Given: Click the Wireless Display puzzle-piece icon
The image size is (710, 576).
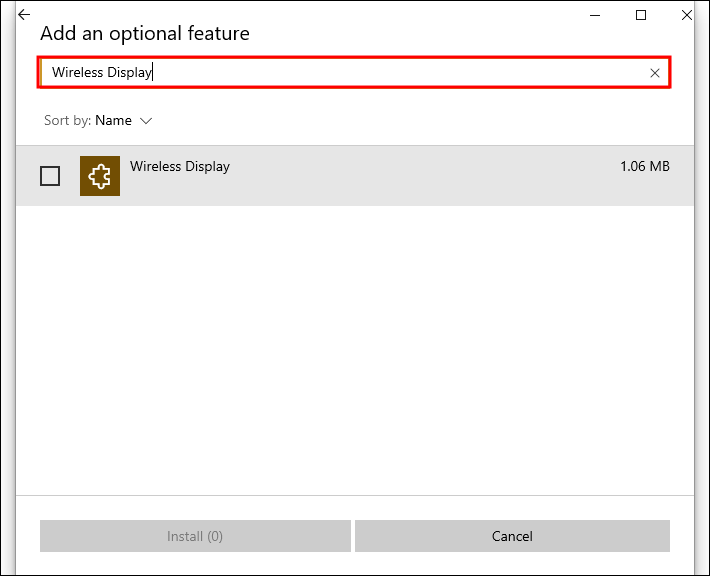Looking at the screenshot, I should coord(100,176).
